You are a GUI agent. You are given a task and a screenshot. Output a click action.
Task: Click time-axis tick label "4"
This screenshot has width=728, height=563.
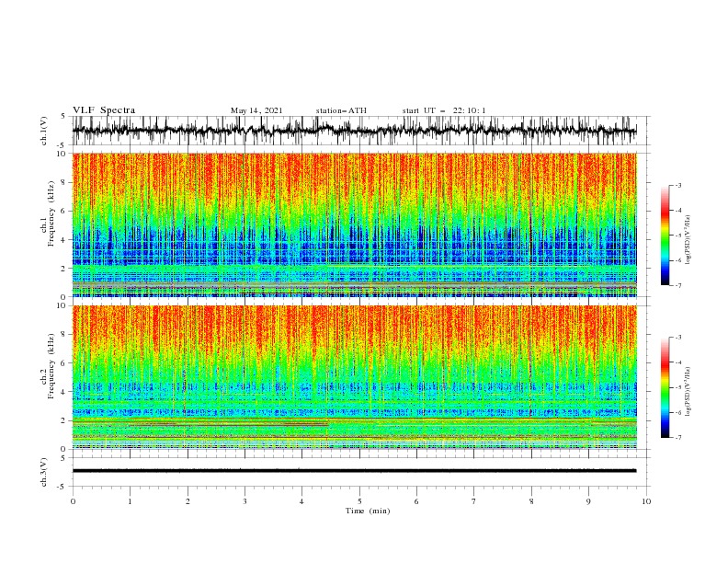point(301,501)
